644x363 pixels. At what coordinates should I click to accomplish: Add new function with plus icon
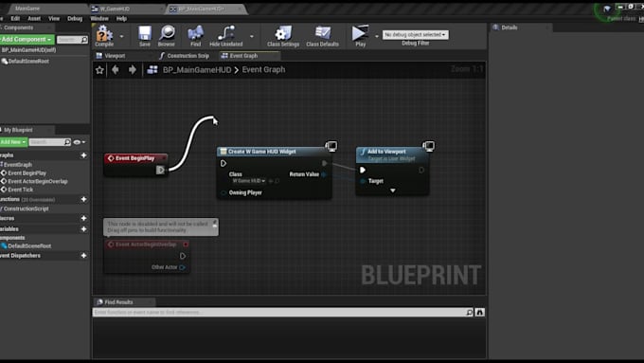pyautogui.click(x=83, y=199)
